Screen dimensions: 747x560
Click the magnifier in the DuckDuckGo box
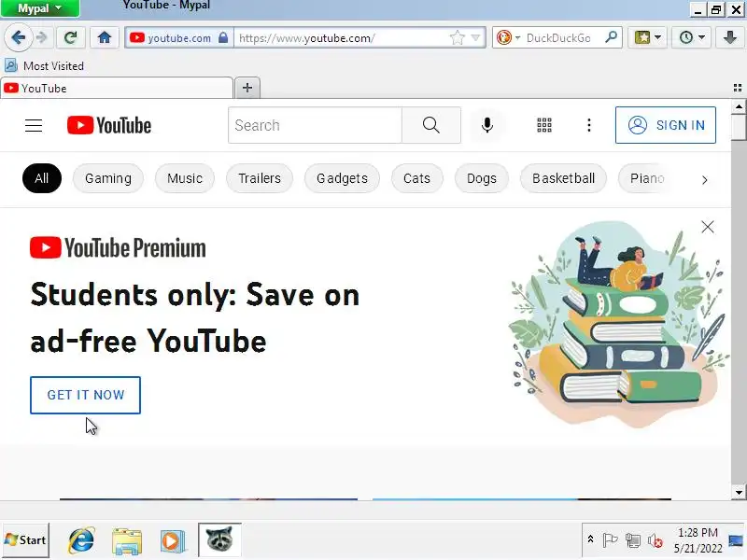pyautogui.click(x=611, y=37)
